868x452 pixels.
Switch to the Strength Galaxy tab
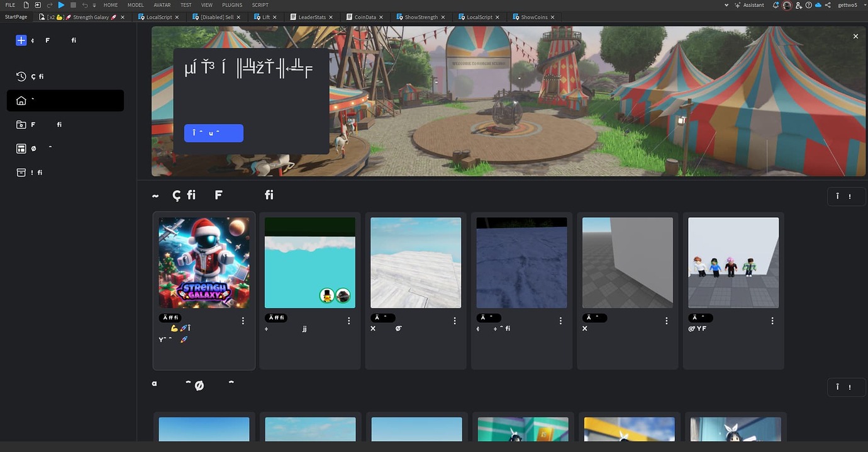click(82, 17)
